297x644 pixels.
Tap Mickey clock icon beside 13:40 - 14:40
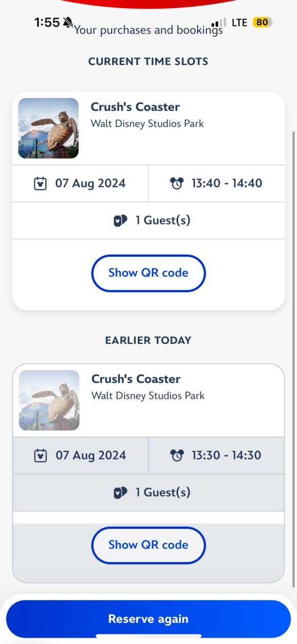pos(177,183)
